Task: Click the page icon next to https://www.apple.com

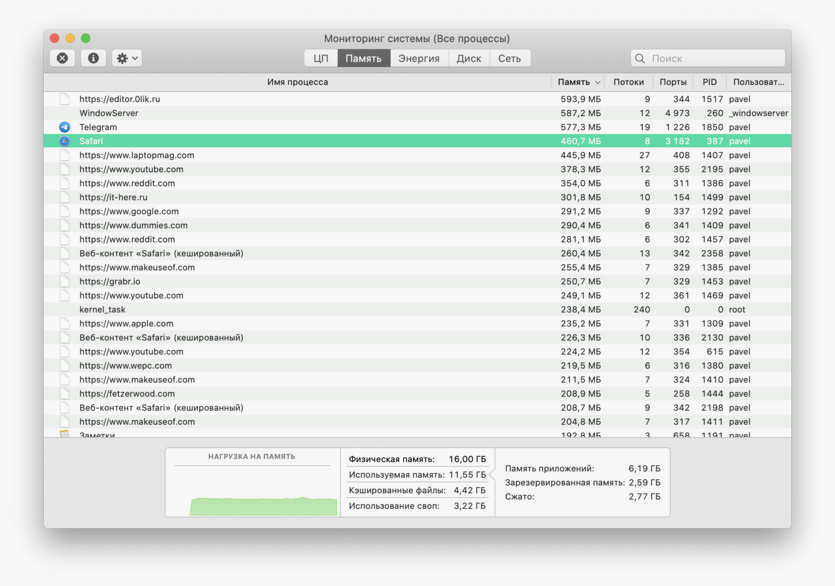Action: tap(65, 323)
